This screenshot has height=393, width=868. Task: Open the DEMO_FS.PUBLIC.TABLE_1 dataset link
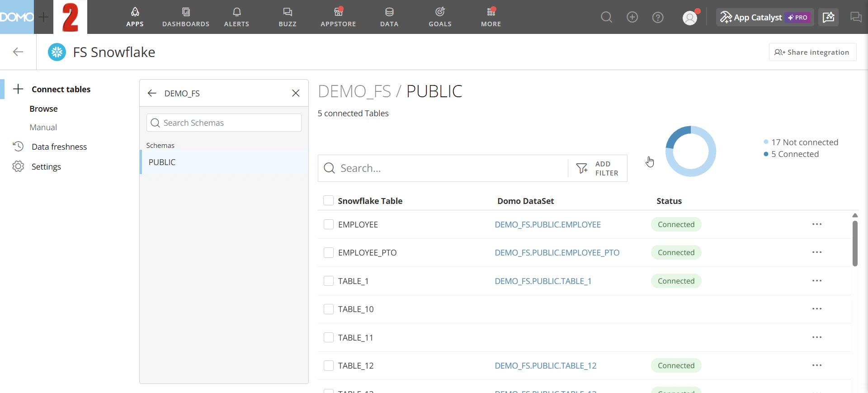coord(543,281)
